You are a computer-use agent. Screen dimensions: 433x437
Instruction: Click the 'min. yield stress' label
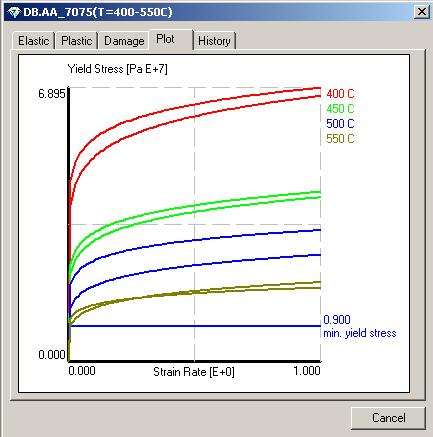click(x=360, y=333)
